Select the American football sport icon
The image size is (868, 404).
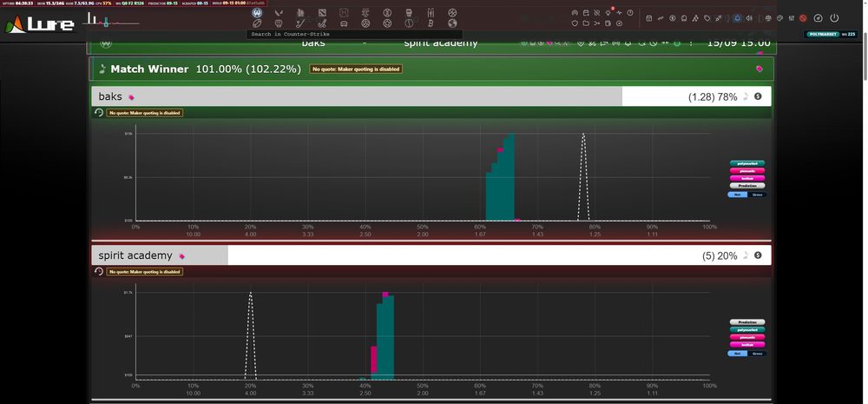257,23
